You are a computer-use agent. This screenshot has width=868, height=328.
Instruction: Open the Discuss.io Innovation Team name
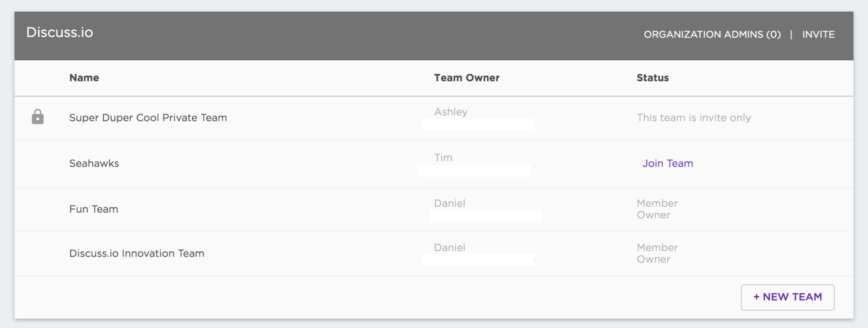[x=137, y=253]
